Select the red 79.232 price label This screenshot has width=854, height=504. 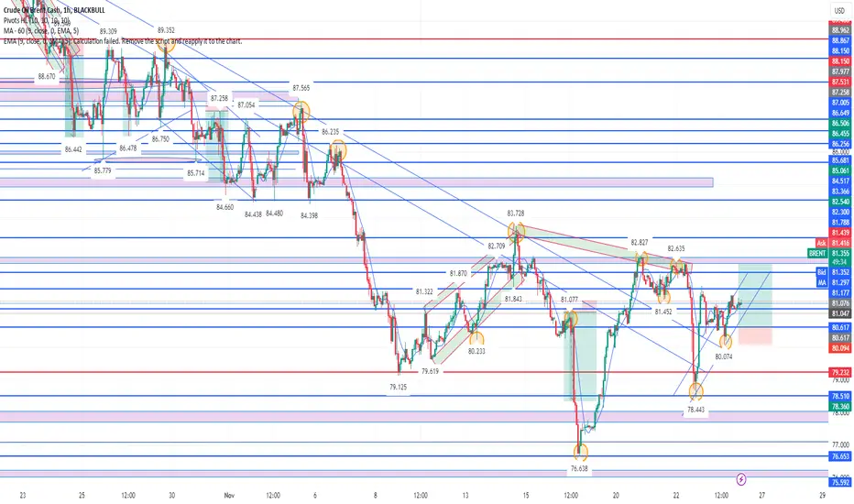(x=840, y=373)
